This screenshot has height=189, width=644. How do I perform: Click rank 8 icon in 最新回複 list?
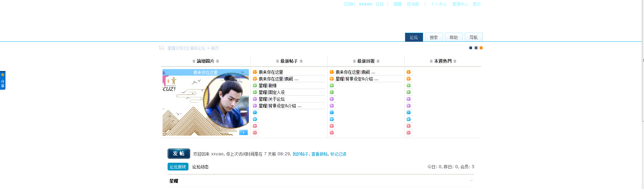[x=332, y=119]
